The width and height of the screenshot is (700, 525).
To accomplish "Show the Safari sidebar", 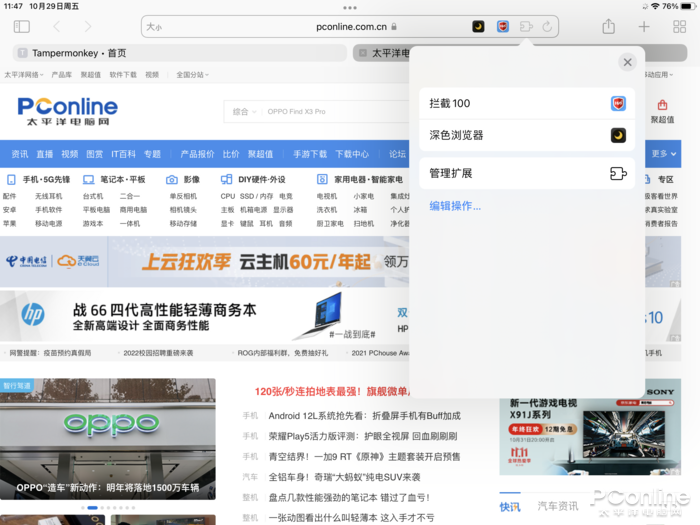I will (x=22, y=26).
